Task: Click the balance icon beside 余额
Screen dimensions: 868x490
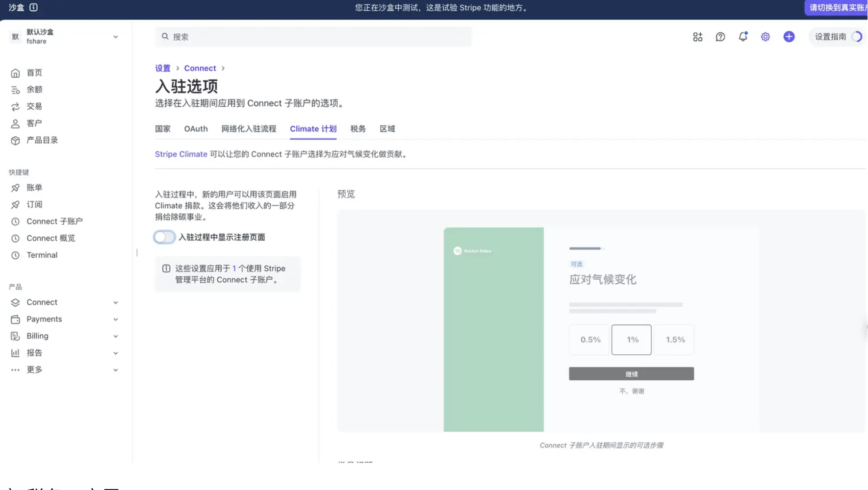Action: 16,90
